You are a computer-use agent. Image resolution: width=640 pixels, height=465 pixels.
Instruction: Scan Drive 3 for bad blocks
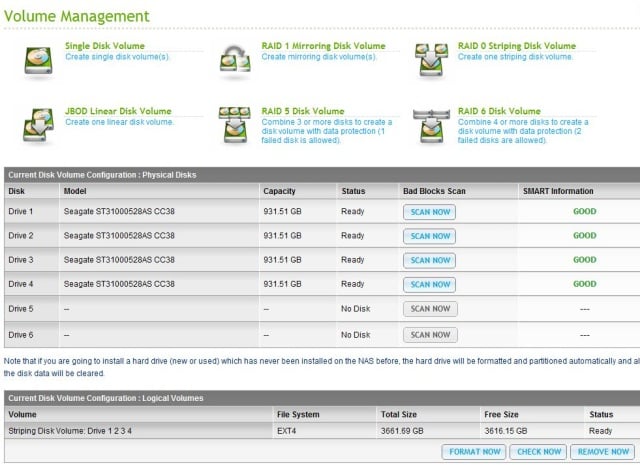(x=429, y=260)
